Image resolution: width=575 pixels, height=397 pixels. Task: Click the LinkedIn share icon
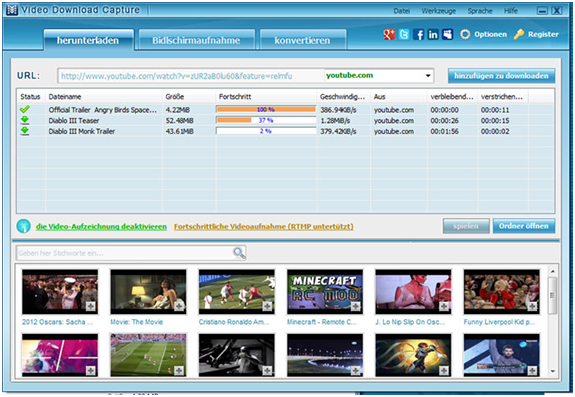[433, 34]
